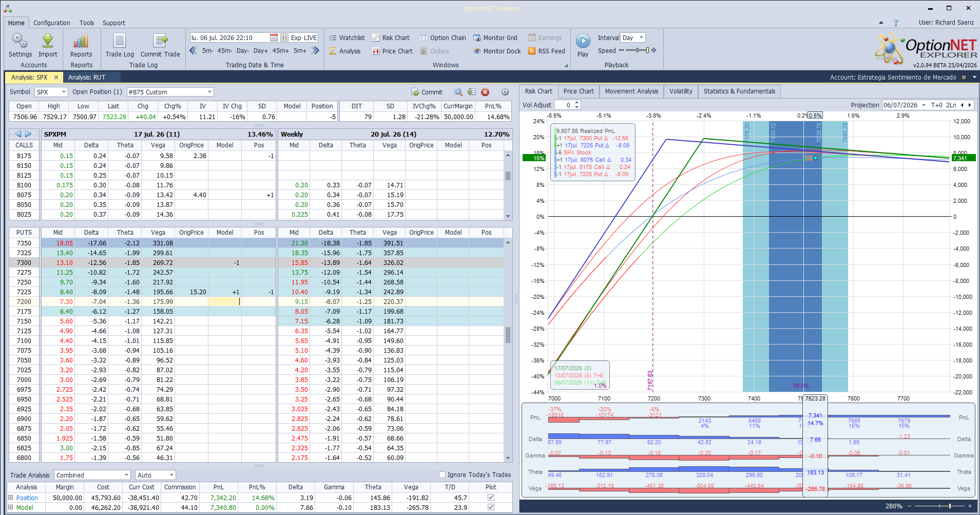Toggle Ignore Today's Trades checkbox

click(x=442, y=475)
